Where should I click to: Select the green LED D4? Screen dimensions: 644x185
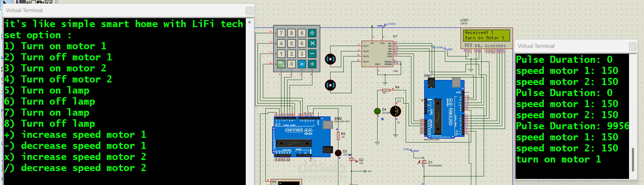(x=377, y=111)
